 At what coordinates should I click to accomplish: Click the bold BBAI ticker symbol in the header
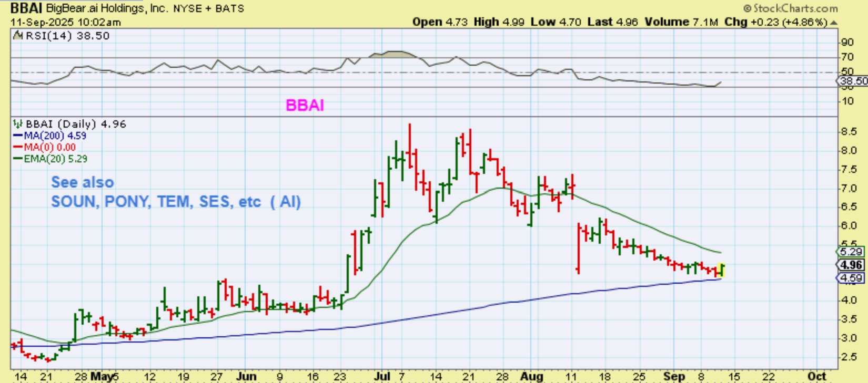(26, 8)
